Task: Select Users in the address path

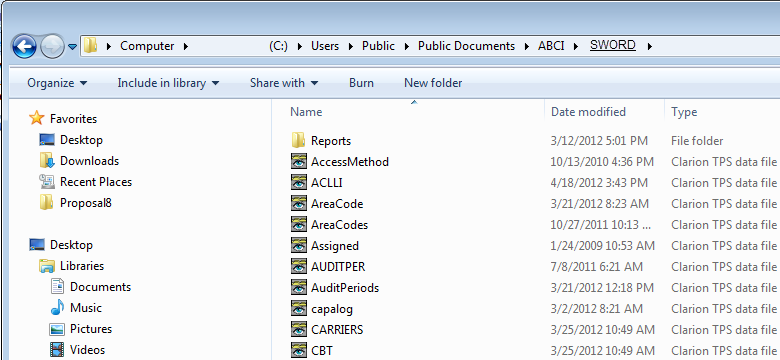Action: 325,46
